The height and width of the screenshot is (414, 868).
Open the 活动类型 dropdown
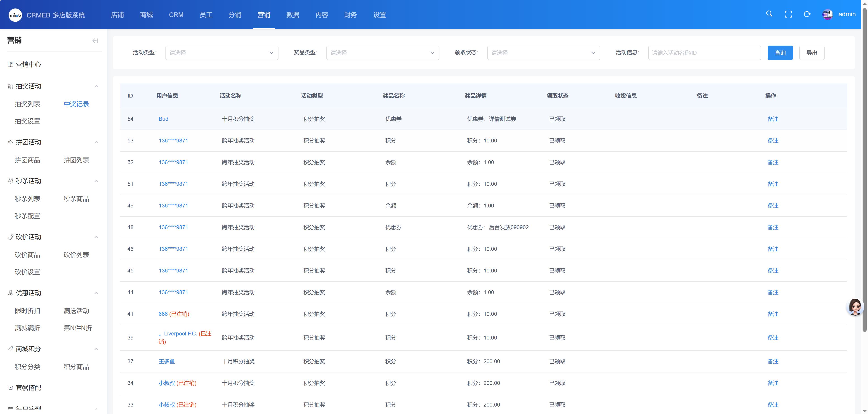(x=222, y=53)
